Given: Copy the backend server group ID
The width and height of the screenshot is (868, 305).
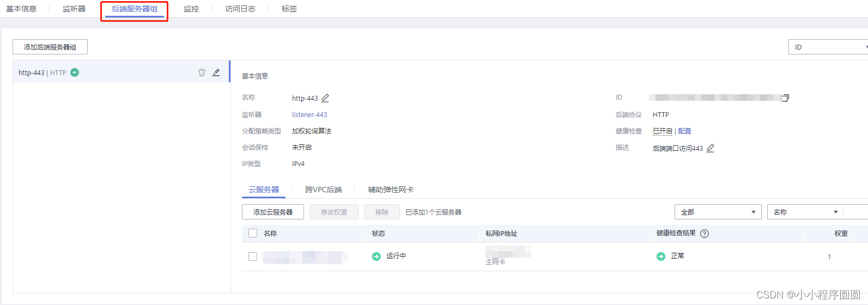Looking at the screenshot, I should coord(785,98).
